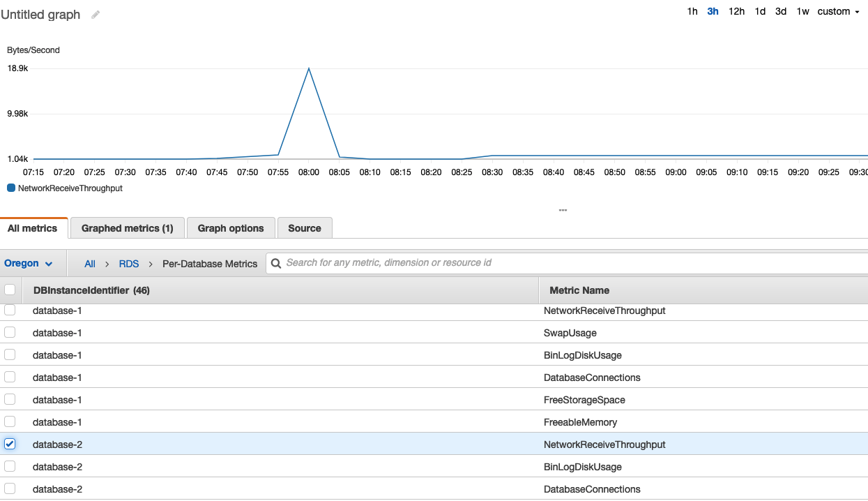View the Source tab
The image size is (868, 501).
coord(305,227)
